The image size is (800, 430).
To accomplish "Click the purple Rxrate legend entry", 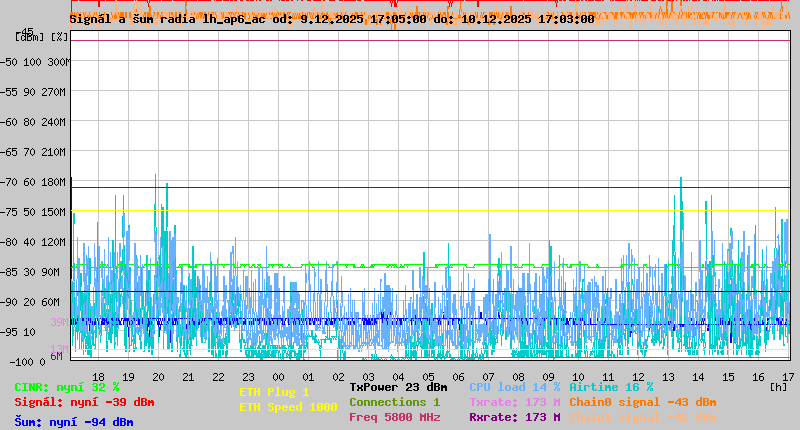I will pyautogui.click(x=515, y=417).
